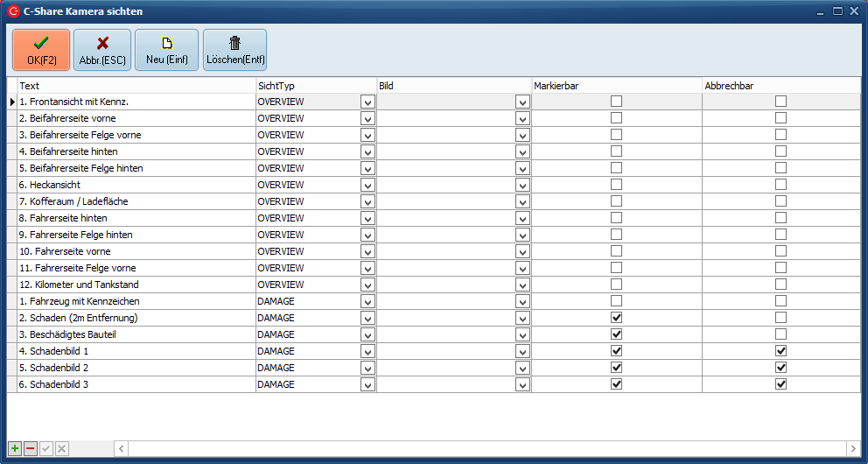The width and height of the screenshot is (868, 464).
Task: Click the OK(F2) green checkmark button
Action: click(40, 50)
